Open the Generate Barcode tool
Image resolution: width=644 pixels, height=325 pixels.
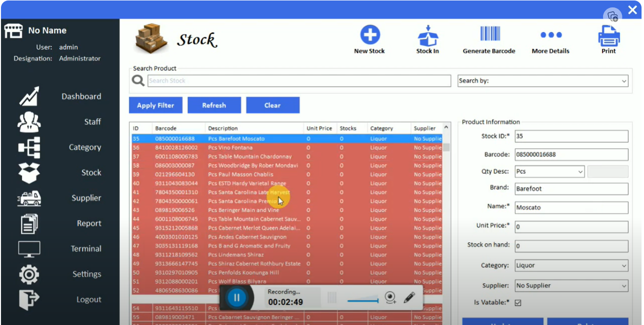pyautogui.click(x=489, y=38)
